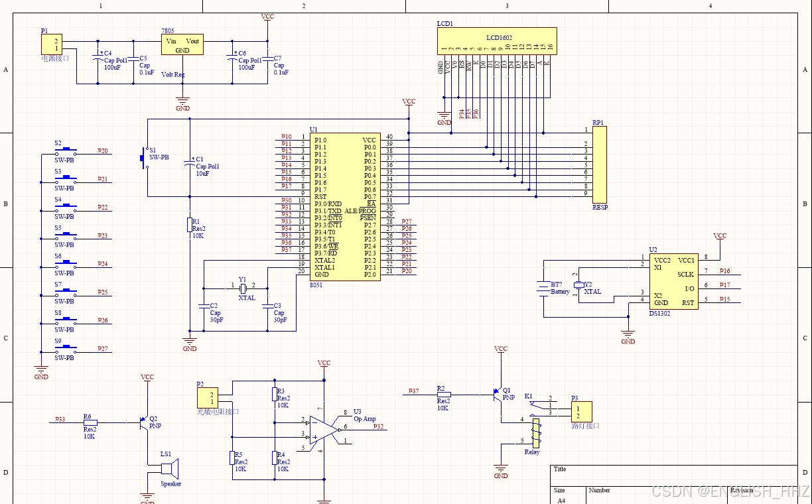Click the VCC port above Q2 transistor
Viewport: 812px width, 504px height.
pyautogui.click(x=147, y=379)
